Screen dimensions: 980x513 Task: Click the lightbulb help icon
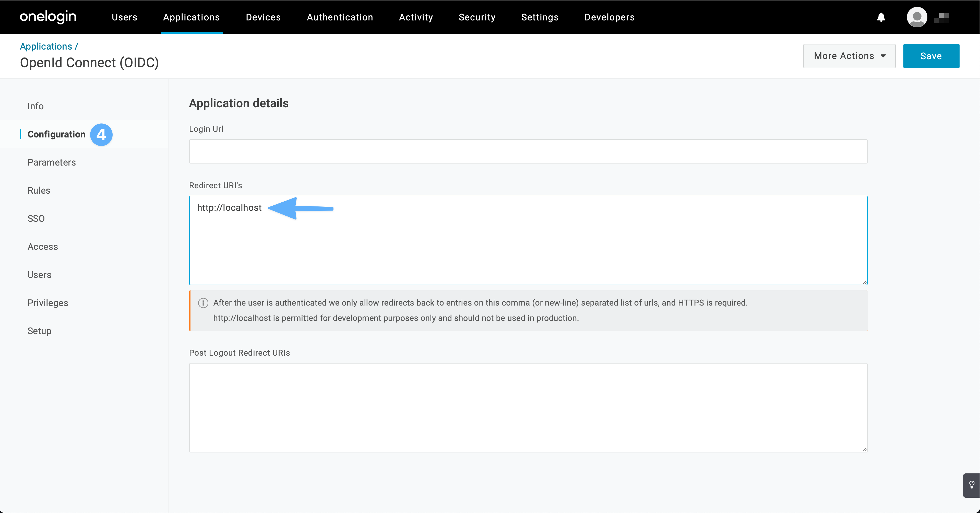pos(971,485)
